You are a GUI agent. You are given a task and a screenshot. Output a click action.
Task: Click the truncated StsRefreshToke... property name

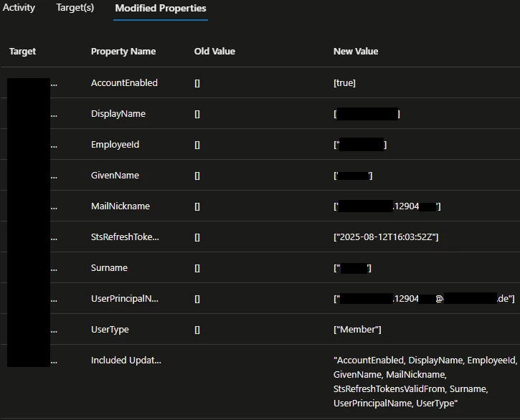pyautogui.click(x=125, y=237)
